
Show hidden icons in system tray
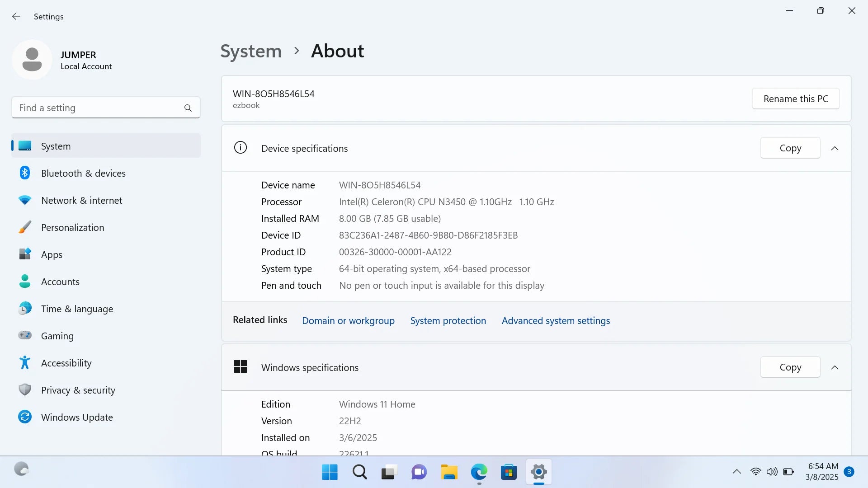click(x=736, y=471)
